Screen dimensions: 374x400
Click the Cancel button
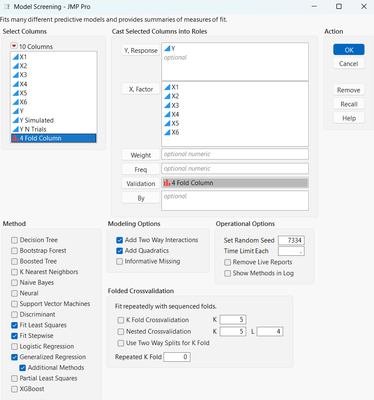tap(349, 63)
